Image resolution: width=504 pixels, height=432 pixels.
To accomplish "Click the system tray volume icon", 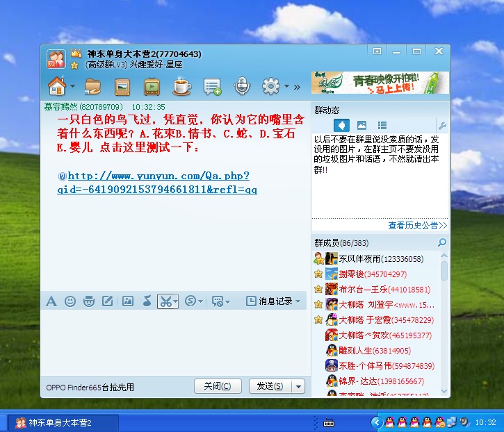I will (465, 422).
